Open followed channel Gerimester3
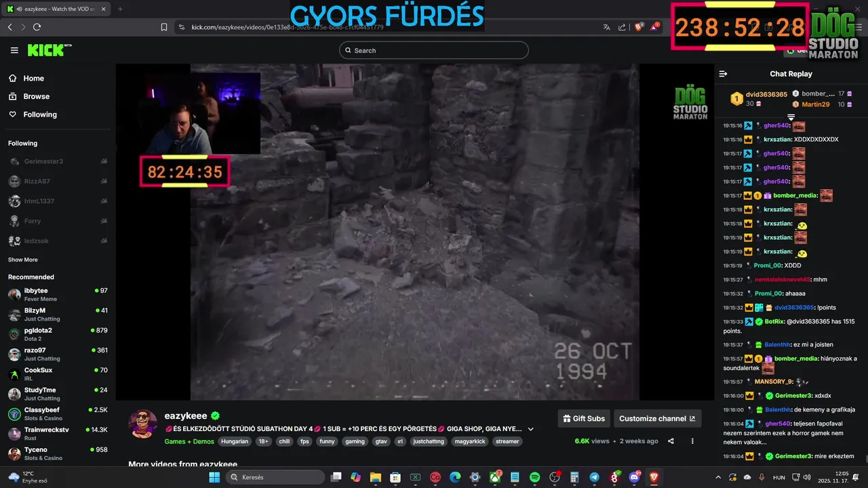868x488 pixels. tap(58, 161)
